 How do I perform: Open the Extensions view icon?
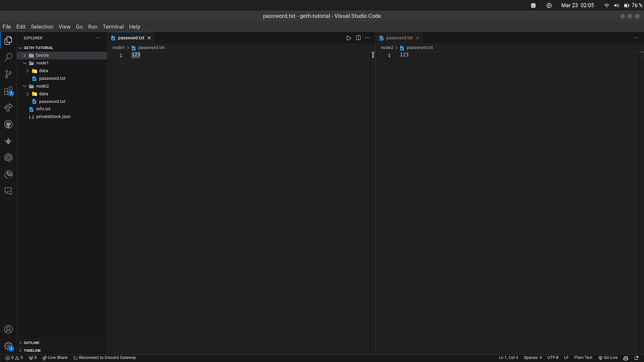coord(8,91)
